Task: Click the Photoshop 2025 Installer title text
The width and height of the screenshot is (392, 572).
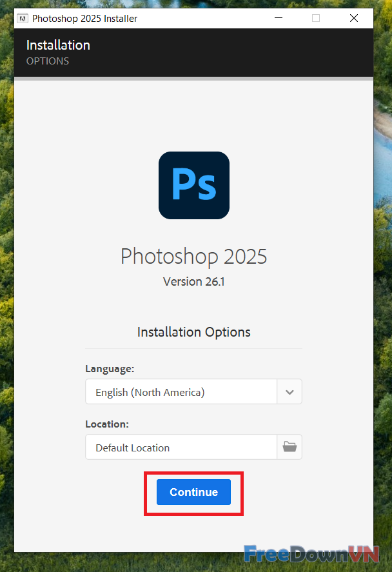Action: 84,18
